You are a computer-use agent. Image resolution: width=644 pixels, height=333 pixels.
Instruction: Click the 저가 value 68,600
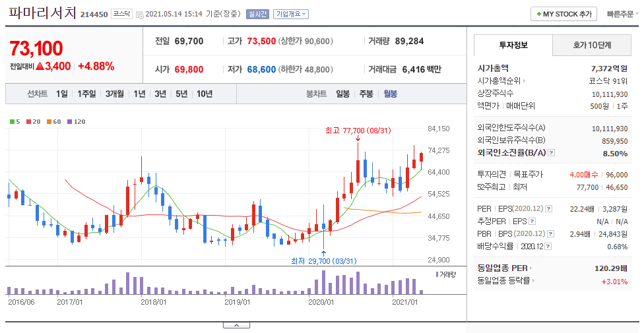pos(261,69)
